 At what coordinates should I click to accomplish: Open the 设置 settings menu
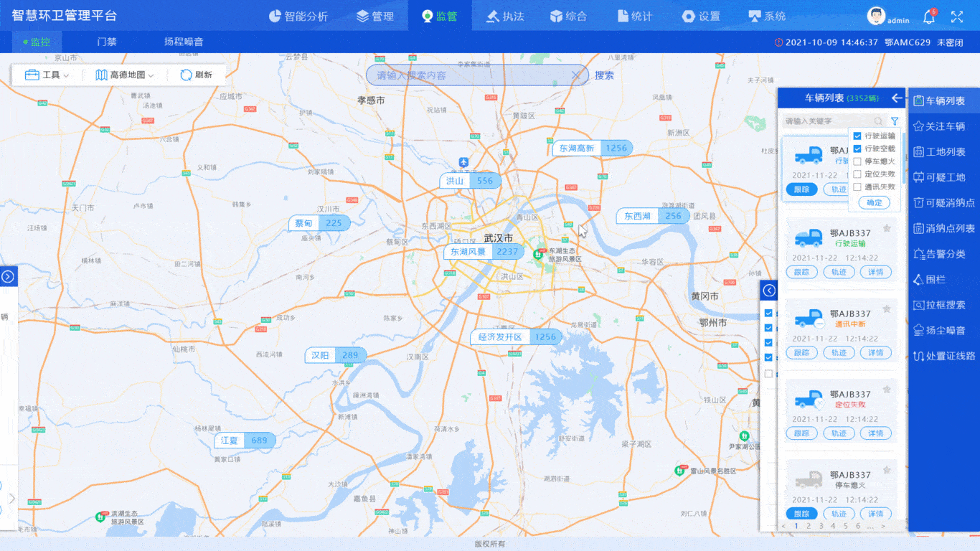701,16
